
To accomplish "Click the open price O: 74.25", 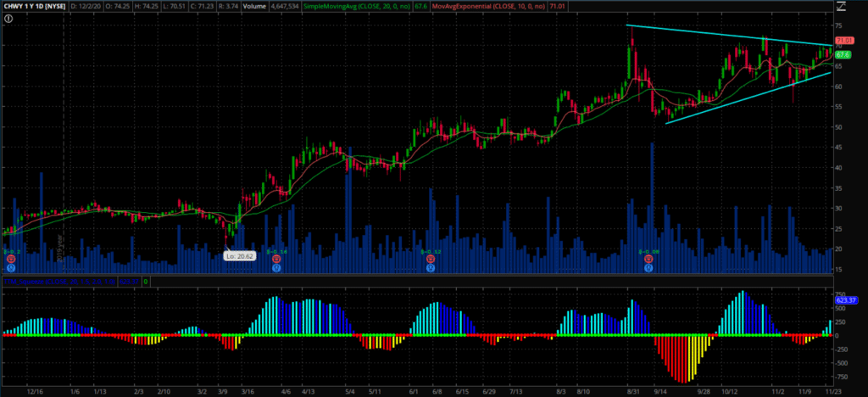I will click(117, 6).
